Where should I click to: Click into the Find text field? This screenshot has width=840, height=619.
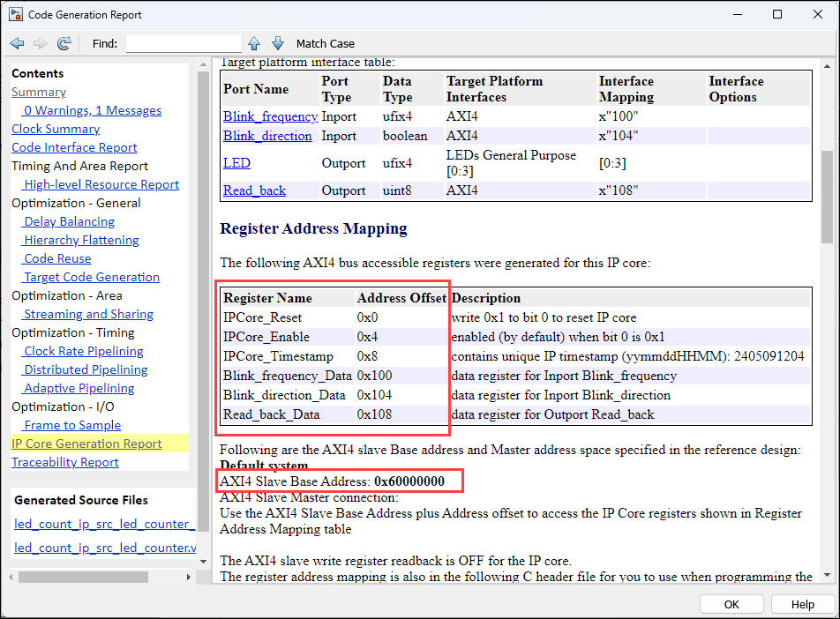(x=184, y=43)
